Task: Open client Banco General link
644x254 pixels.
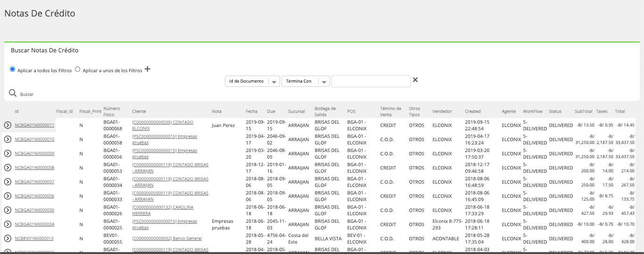Action: click(167, 238)
